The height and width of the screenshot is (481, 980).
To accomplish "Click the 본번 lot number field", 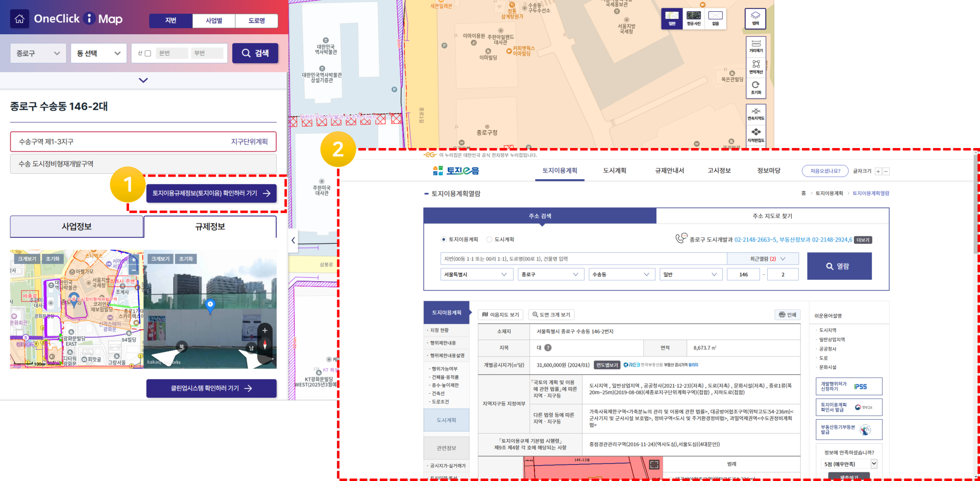I will [x=171, y=53].
